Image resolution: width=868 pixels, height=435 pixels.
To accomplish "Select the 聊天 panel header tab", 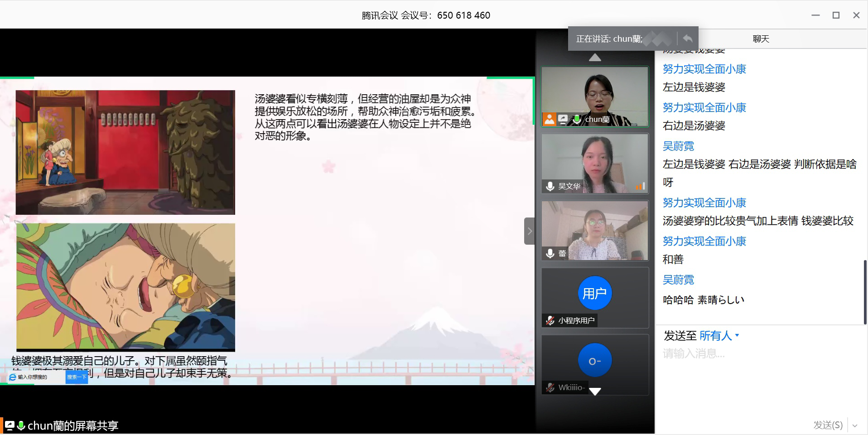I will tap(761, 39).
